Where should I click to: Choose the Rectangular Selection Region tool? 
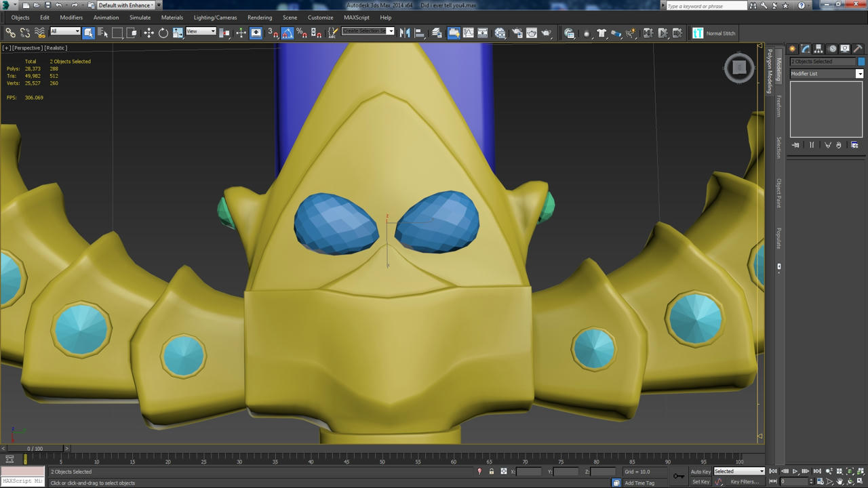tap(117, 33)
